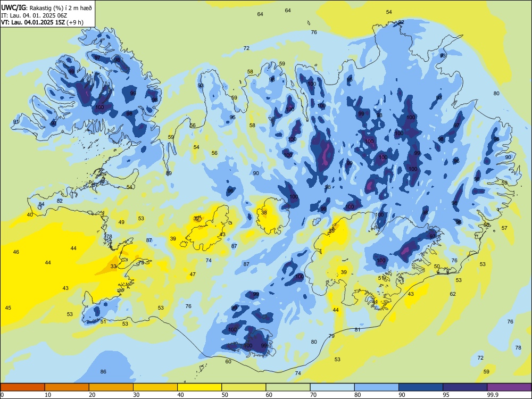Select the 'IT: Lau. 04. 01. 2025 06Z' line

(34, 15)
